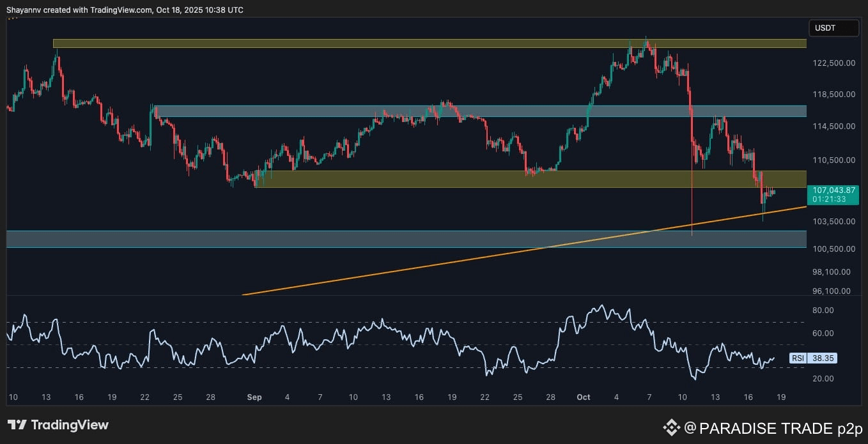Click the 80.00 level on RSI scale

click(823, 310)
